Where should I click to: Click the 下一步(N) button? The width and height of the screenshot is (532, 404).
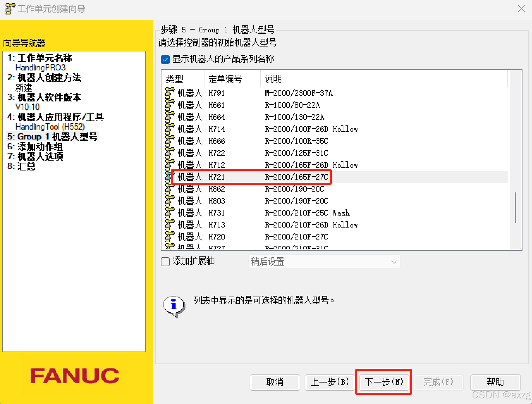click(384, 382)
